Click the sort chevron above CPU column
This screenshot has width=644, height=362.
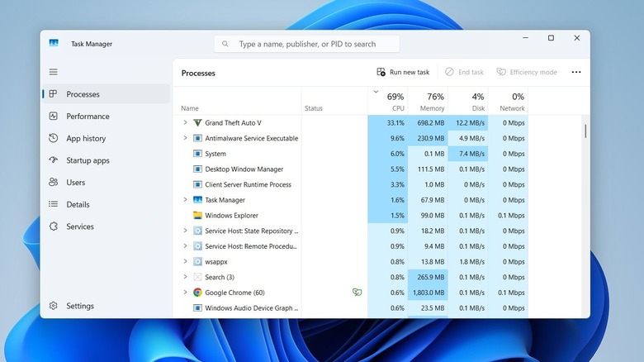[x=376, y=92]
